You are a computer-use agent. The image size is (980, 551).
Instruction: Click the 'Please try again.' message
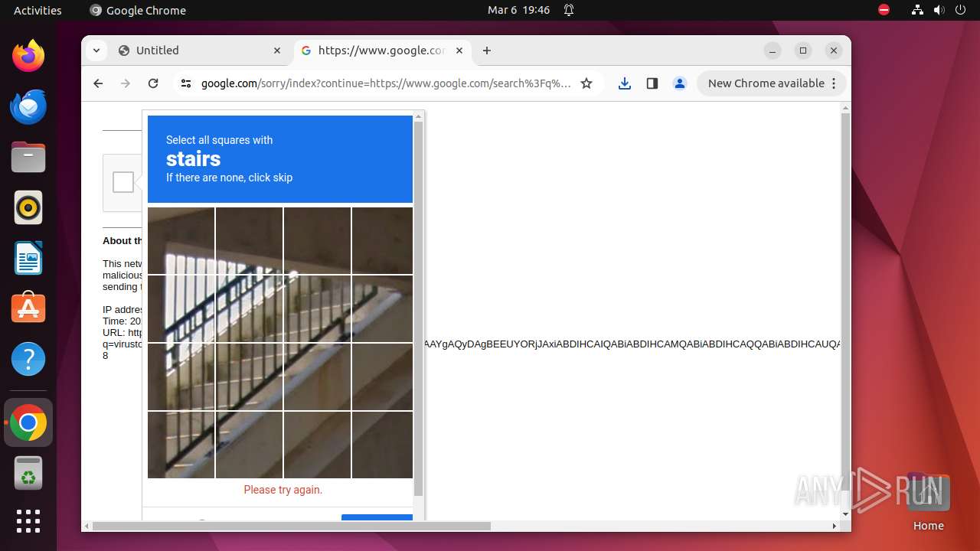coord(283,490)
